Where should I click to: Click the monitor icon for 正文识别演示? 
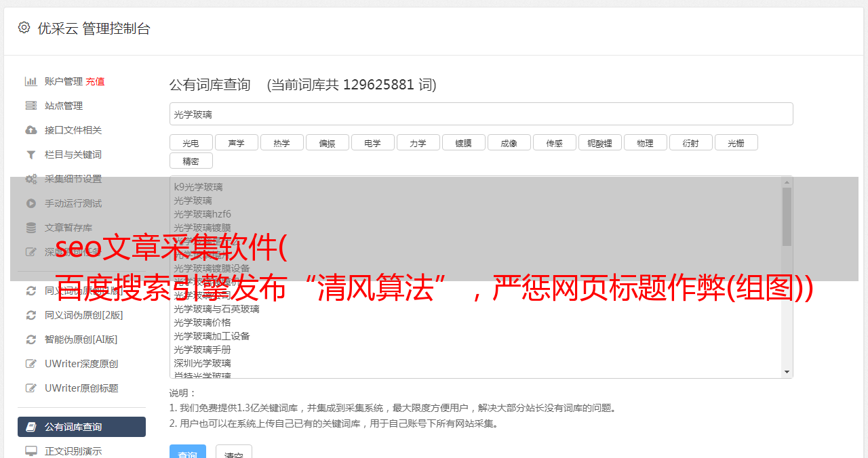(31, 451)
